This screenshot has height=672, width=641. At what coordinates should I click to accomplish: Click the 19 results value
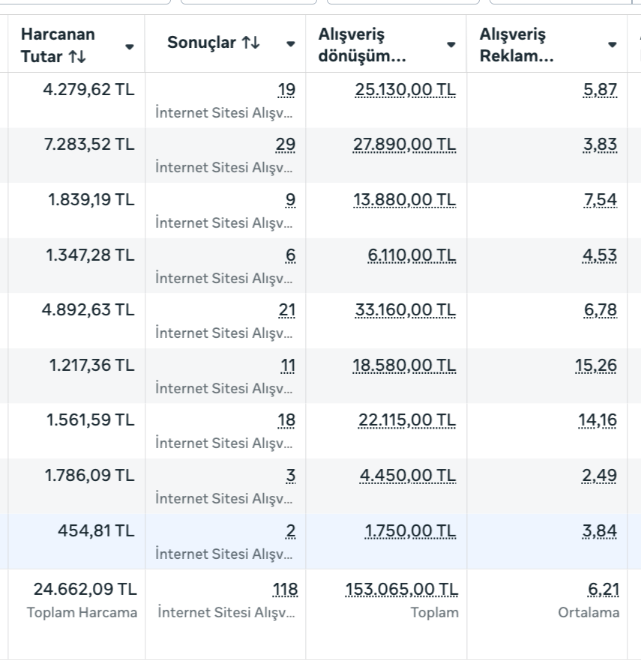(286, 90)
